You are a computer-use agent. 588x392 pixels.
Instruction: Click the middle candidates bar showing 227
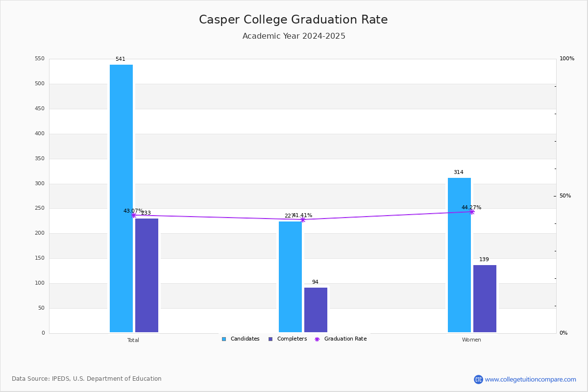(x=290, y=277)
